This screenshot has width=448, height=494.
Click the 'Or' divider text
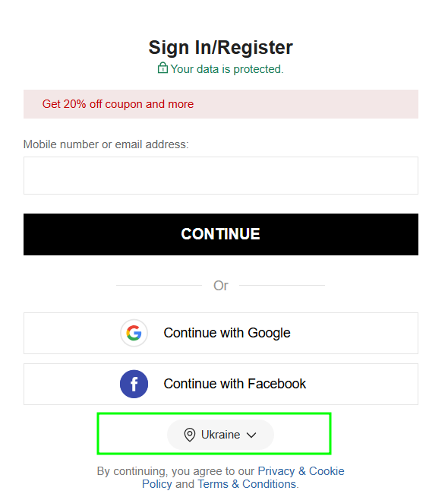(x=221, y=286)
